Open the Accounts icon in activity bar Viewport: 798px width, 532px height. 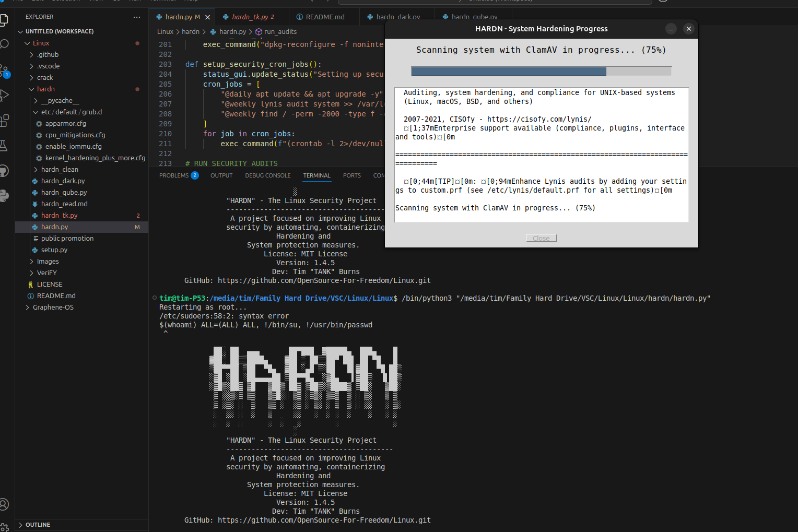click(x=5, y=504)
